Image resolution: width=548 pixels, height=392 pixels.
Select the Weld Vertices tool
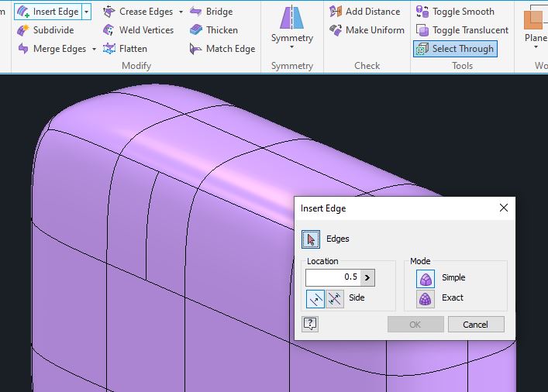click(139, 30)
